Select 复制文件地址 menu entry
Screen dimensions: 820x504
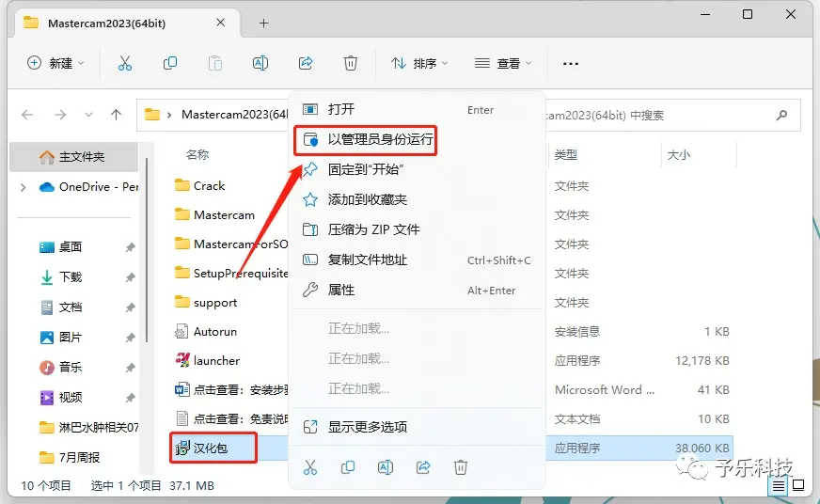(x=418, y=260)
